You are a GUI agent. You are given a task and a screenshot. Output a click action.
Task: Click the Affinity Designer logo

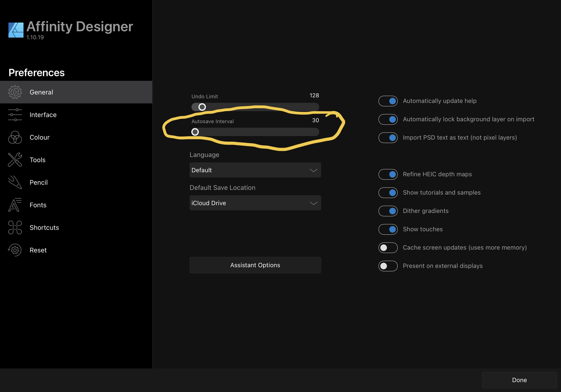(16, 30)
